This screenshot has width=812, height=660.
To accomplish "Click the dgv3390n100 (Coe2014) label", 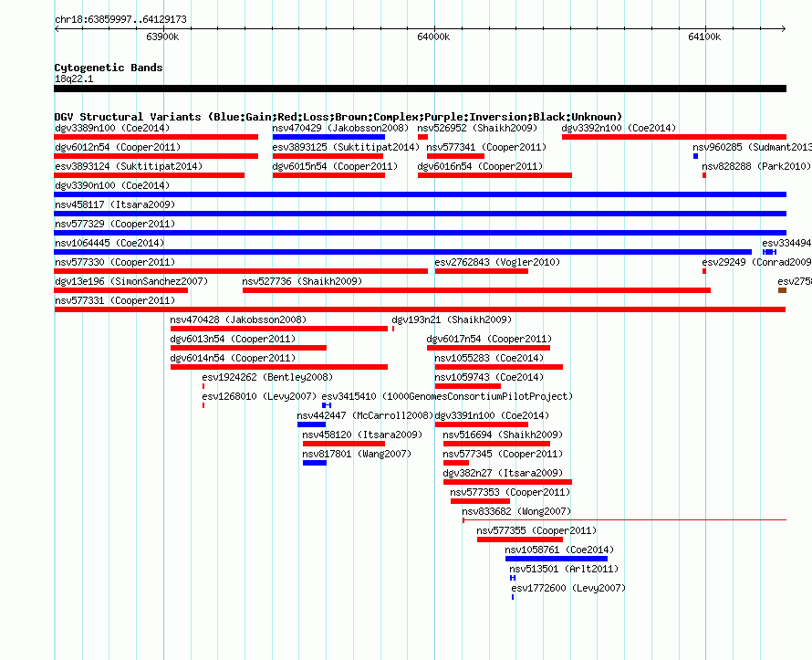I will coord(112,185).
